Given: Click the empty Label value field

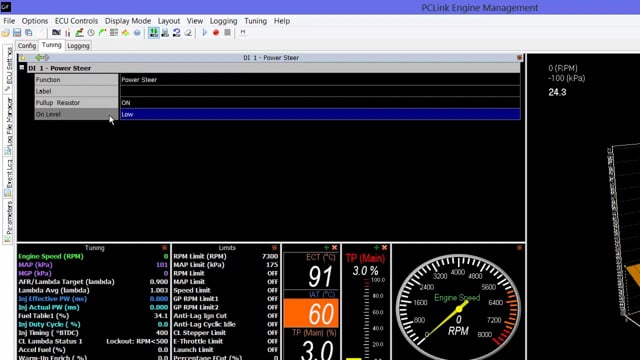Looking at the screenshot, I should click(320, 91).
